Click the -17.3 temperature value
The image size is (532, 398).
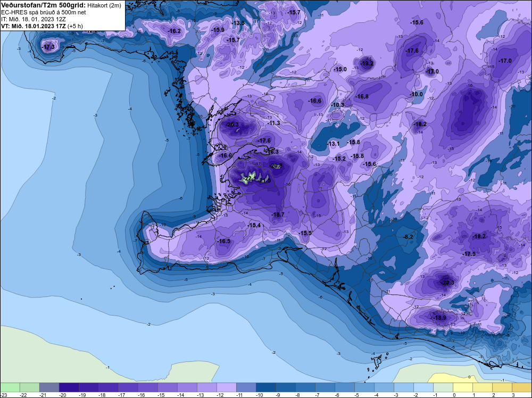(48, 47)
